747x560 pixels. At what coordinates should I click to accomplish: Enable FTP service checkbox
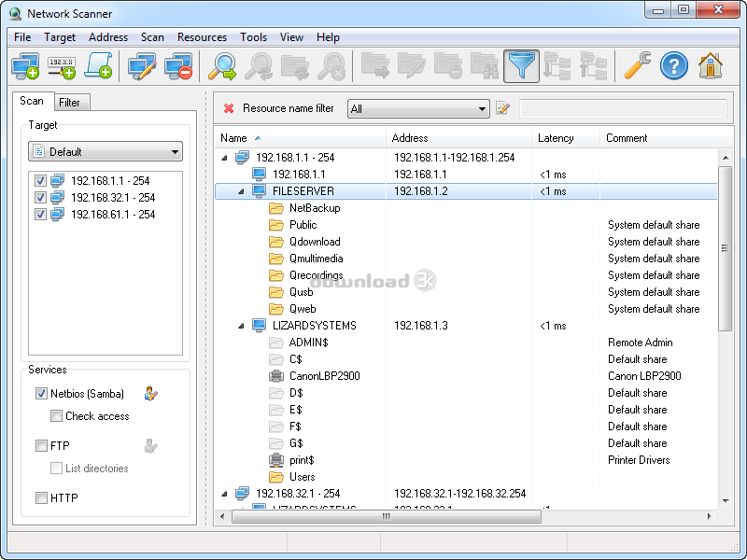[x=41, y=446]
